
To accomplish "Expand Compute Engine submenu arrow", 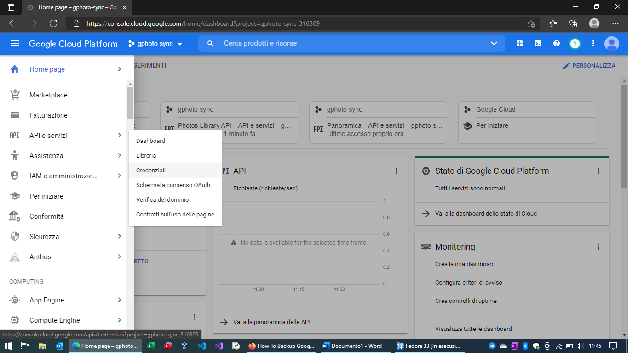I will coord(119,320).
